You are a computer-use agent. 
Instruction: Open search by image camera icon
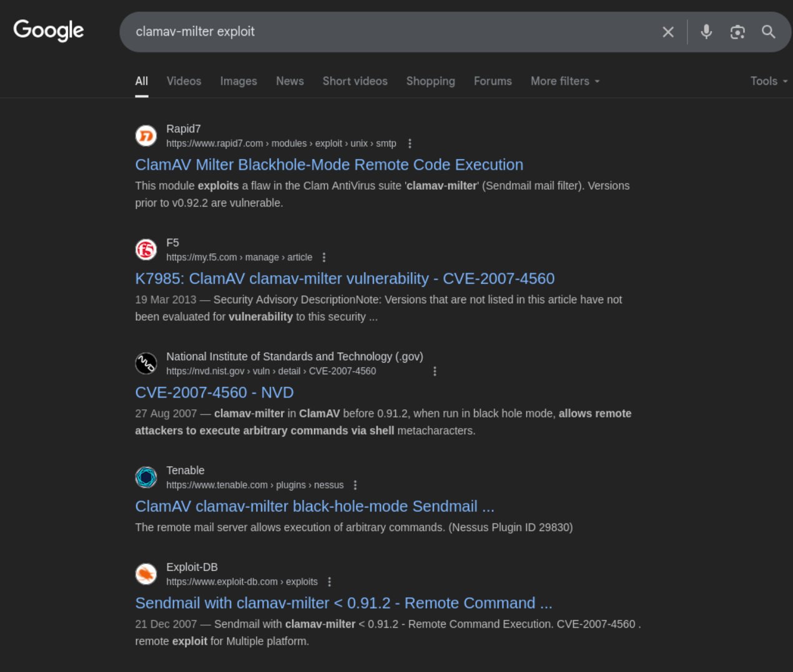(737, 32)
